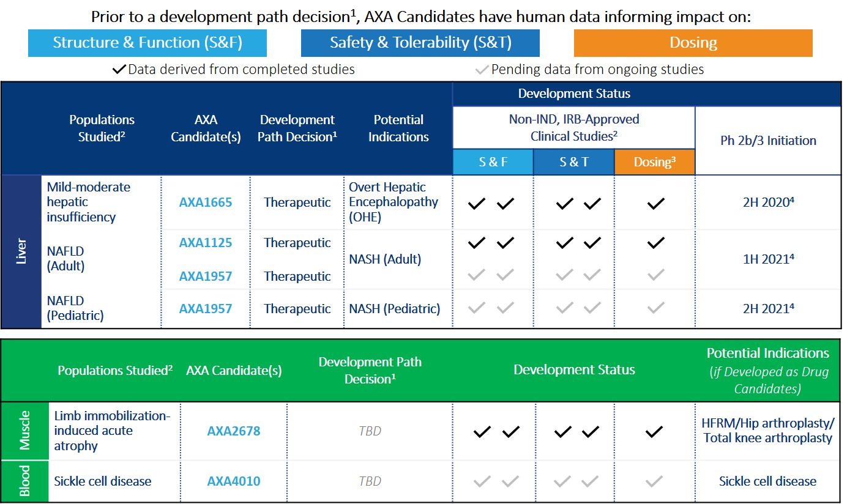Screen dimensions: 858x504
Task: Click 'Therapeutic' in the NASH (Pediatric) row
Action: [x=297, y=309]
